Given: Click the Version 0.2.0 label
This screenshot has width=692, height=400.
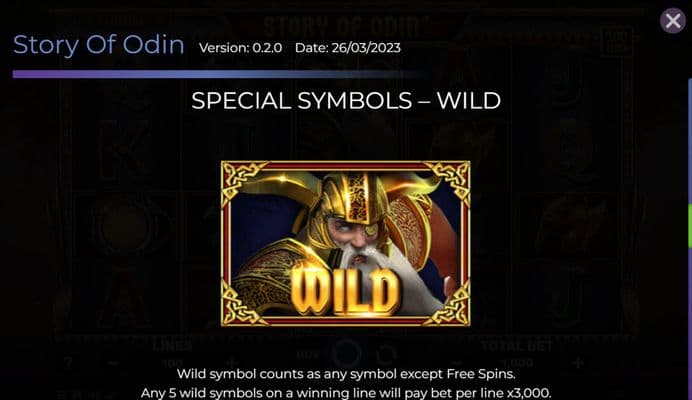Looking at the screenshot, I should coord(241,48).
